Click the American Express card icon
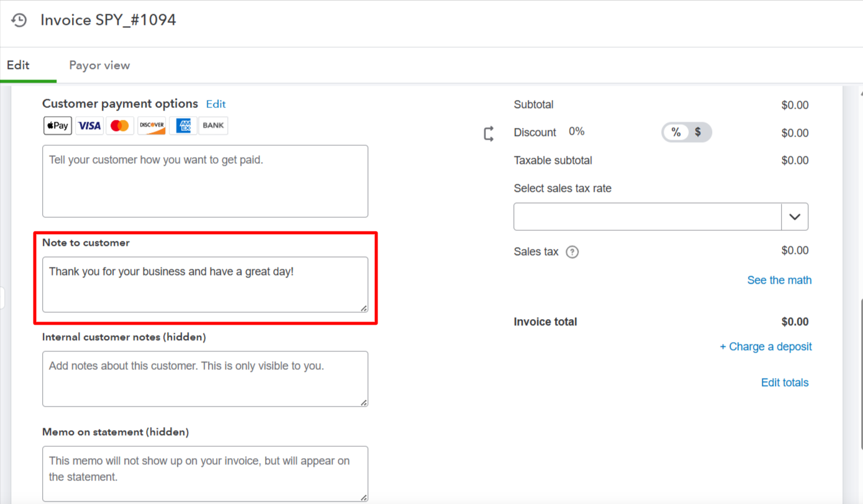Viewport: 863px width, 504px height. click(x=183, y=126)
